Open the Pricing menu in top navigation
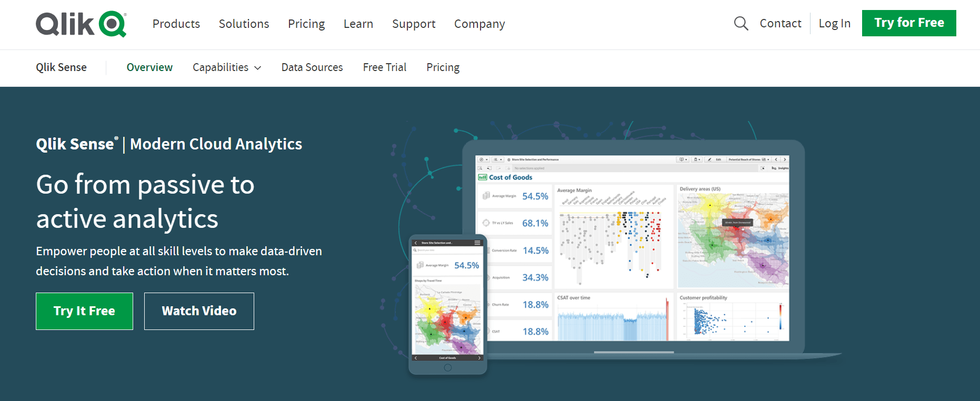The width and height of the screenshot is (980, 401). (x=306, y=24)
